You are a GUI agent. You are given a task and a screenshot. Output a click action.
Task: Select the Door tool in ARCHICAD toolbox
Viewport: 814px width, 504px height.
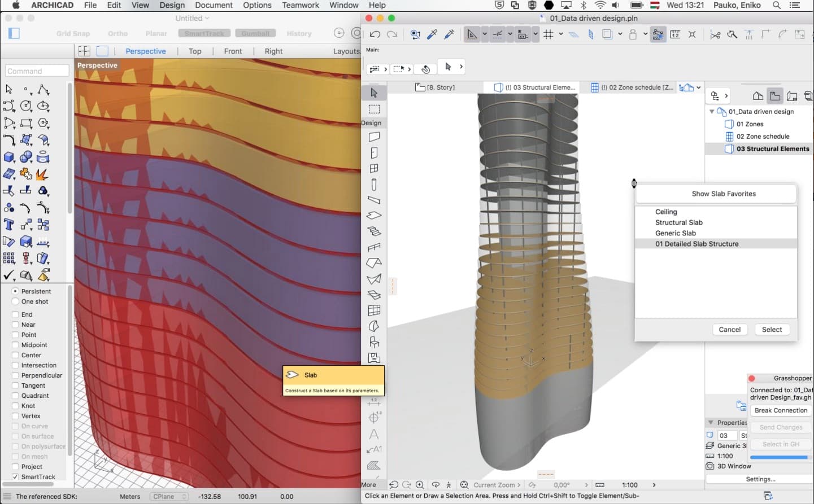(374, 152)
